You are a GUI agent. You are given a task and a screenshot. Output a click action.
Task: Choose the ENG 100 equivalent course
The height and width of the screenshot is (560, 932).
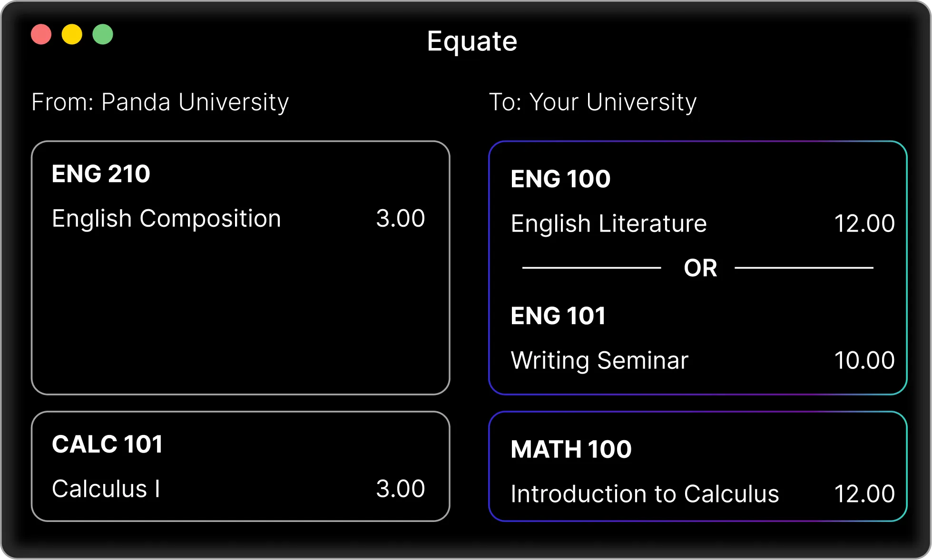click(560, 179)
